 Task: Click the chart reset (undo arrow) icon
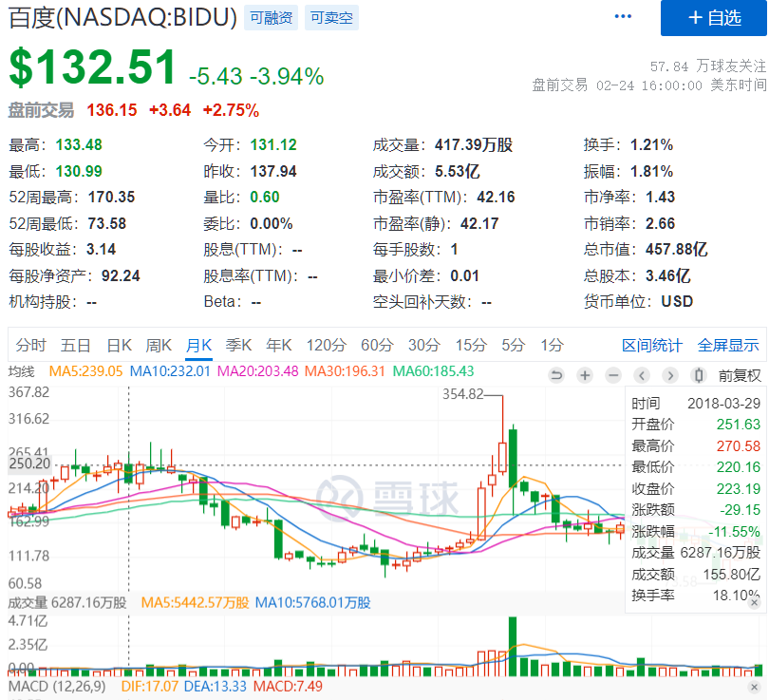556,375
